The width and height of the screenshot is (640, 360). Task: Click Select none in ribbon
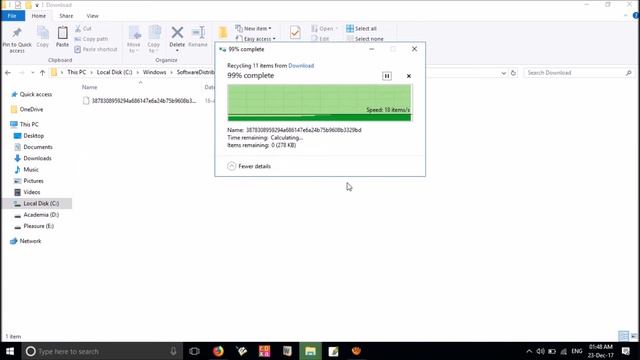point(365,39)
